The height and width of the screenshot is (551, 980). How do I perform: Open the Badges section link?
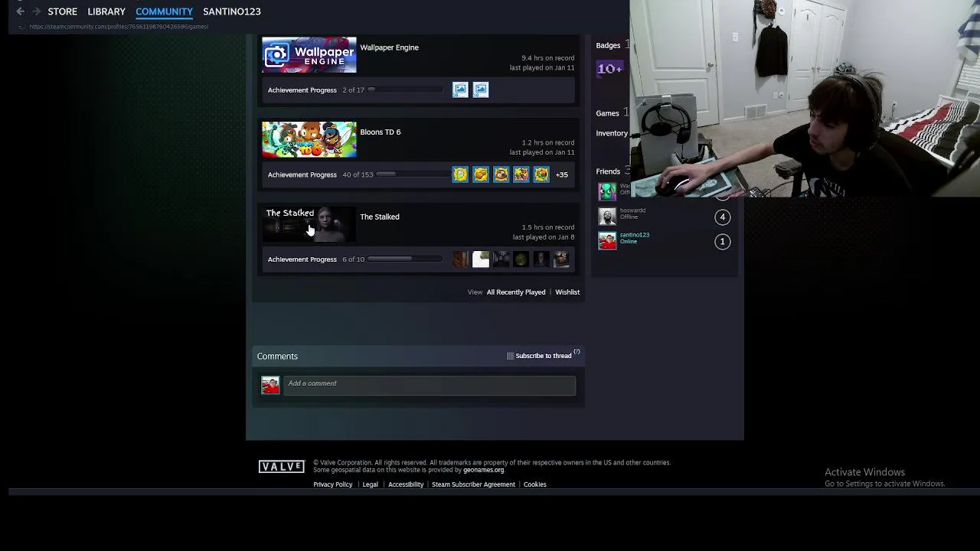608,45
